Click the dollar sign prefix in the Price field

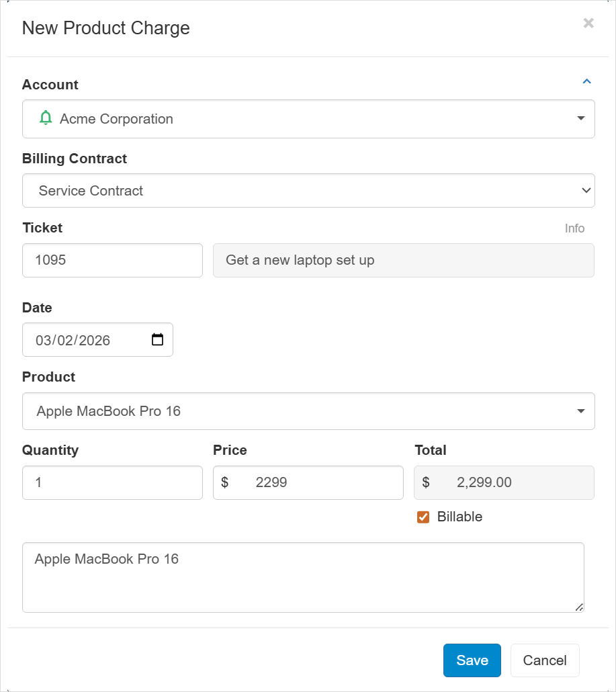coord(225,482)
